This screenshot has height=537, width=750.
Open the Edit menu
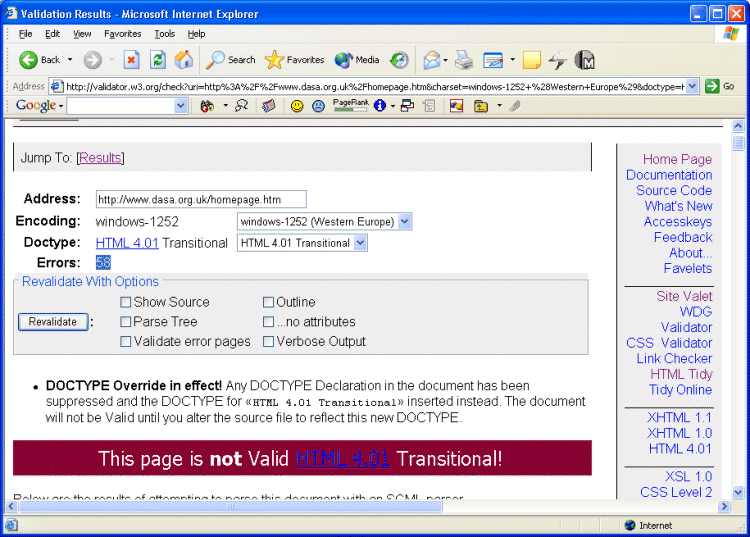coord(52,33)
